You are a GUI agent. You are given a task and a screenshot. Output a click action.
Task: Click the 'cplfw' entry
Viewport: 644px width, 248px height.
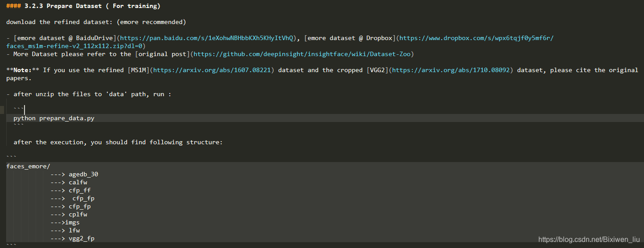tap(78, 214)
